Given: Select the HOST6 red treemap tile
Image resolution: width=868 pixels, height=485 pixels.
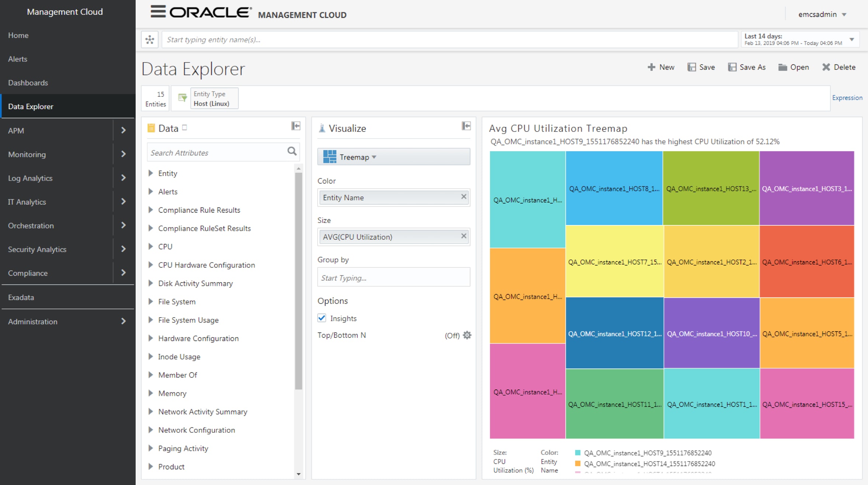Looking at the screenshot, I should coord(807,261).
